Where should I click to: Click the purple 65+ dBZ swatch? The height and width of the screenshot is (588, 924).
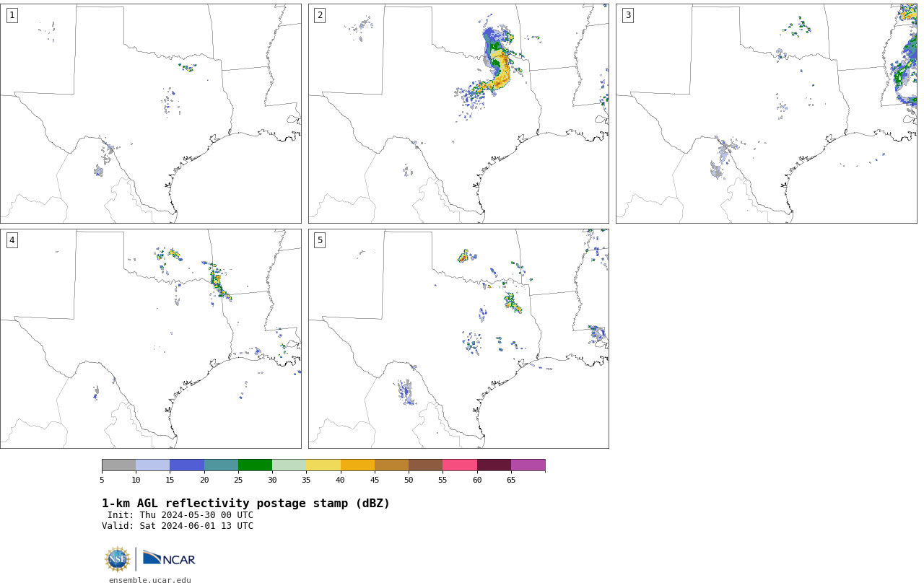coord(528,465)
